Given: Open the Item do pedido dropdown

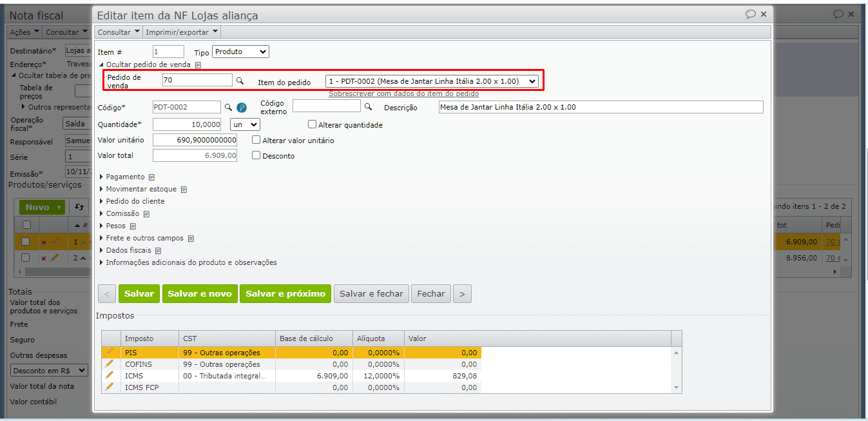Looking at the screenshot, I should pos(432,81).
